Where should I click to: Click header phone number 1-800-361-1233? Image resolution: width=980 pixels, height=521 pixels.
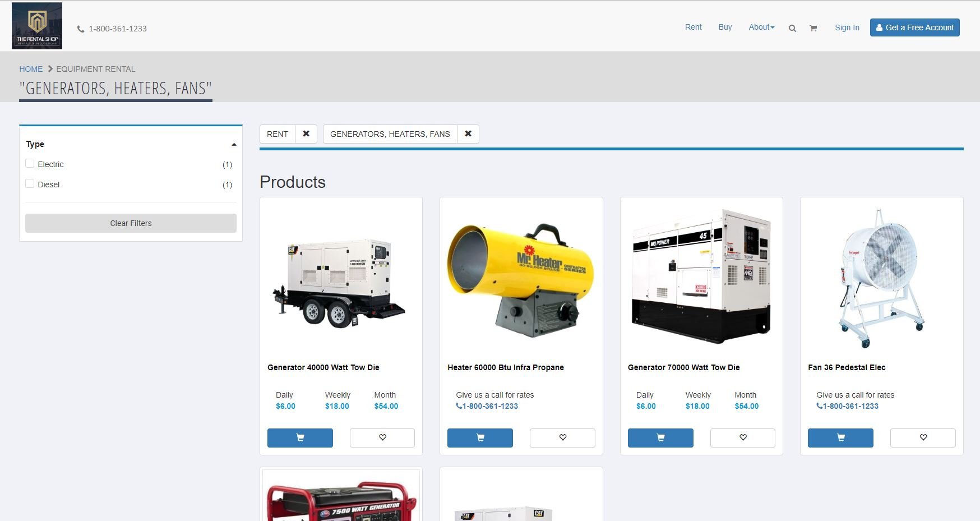[118, 29]
